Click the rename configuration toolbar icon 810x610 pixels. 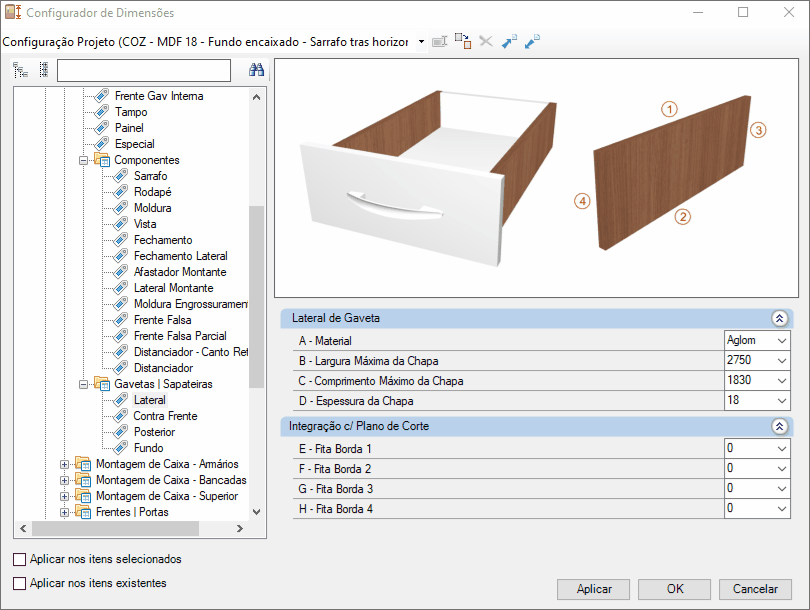point(439,42)
